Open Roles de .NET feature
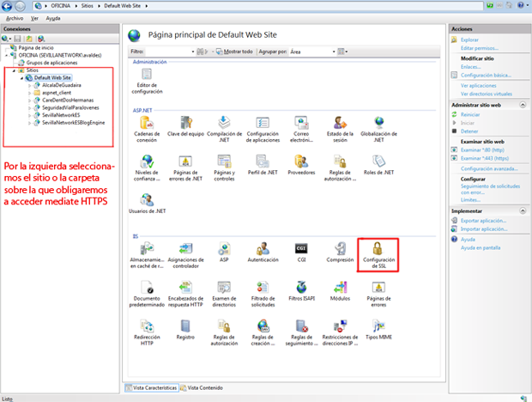Image resolution: width=532 pixels, height=402 pixels. point(378,165)
